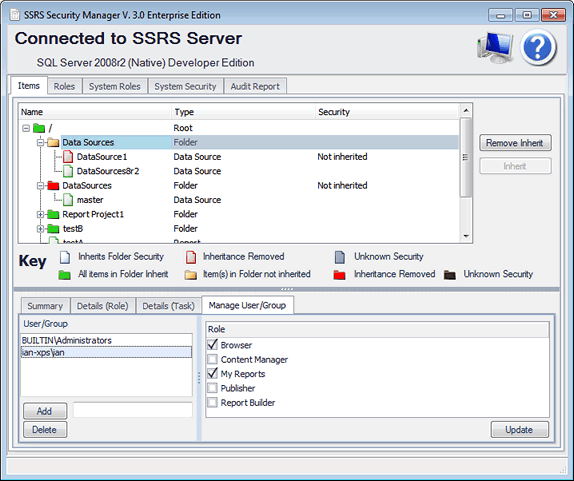Click the Add user button
Screen dimensions: 574x481
pyautogui.click(x=45, y=411)
